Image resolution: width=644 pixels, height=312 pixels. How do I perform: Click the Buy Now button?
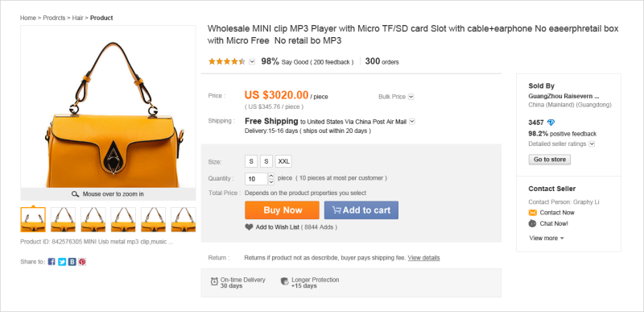tap(283, 210)
